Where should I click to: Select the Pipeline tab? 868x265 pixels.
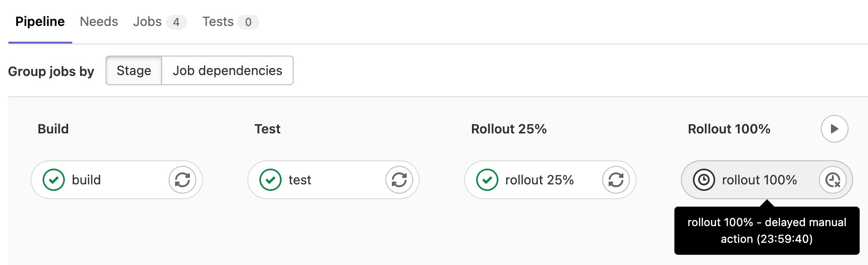(x=40, y=22)
